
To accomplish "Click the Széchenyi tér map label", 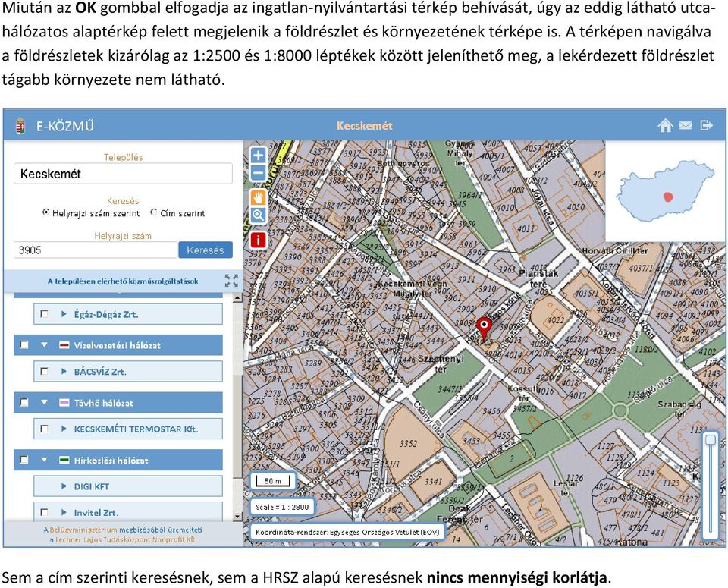I will point(441,363).
